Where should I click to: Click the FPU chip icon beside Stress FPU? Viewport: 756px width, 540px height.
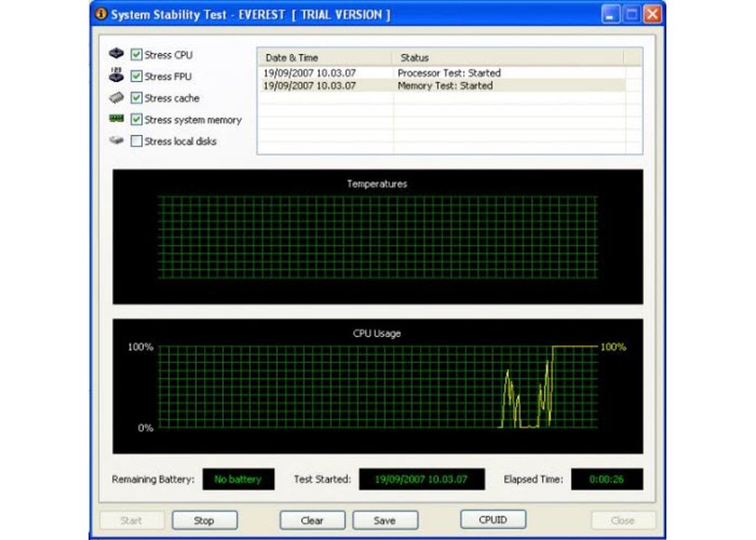tap(116, 75)
